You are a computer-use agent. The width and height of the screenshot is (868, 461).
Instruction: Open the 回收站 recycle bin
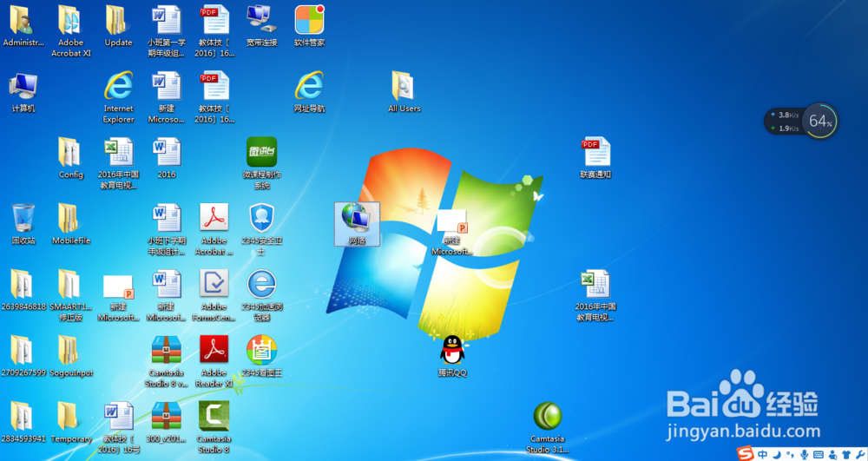click(23, 224)
